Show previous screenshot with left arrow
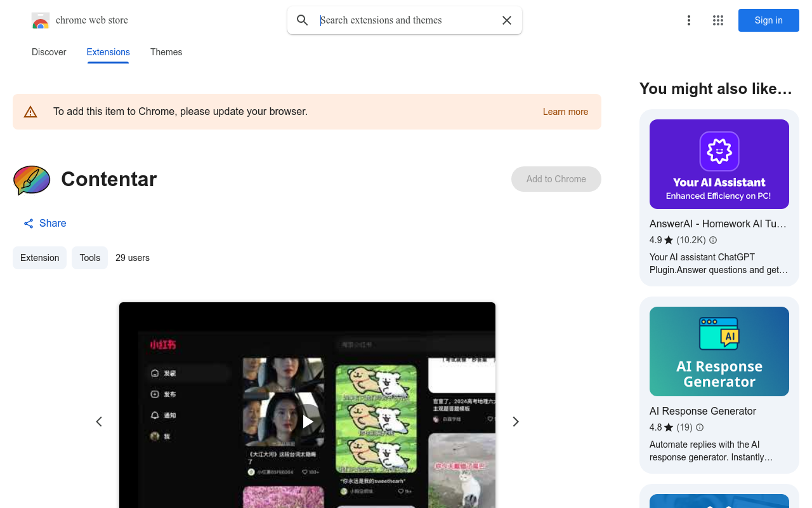Viewport: 812px width, 508px height. [99, 422]
